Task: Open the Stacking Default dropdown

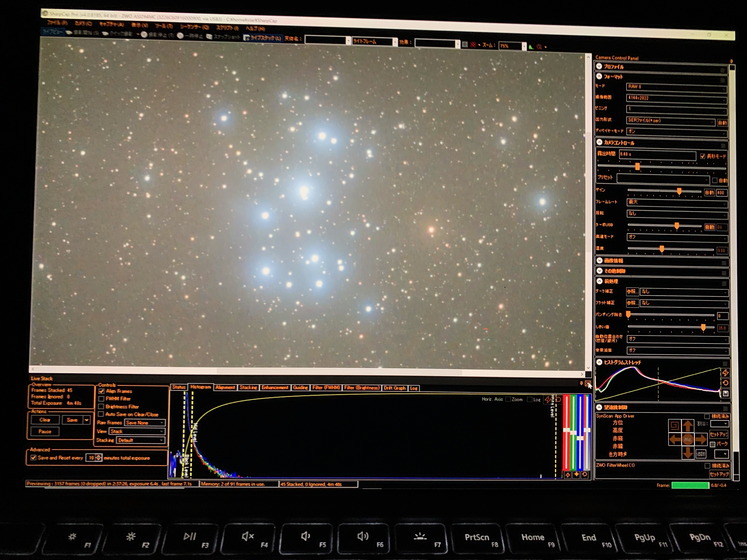Action: pos(140,440)
